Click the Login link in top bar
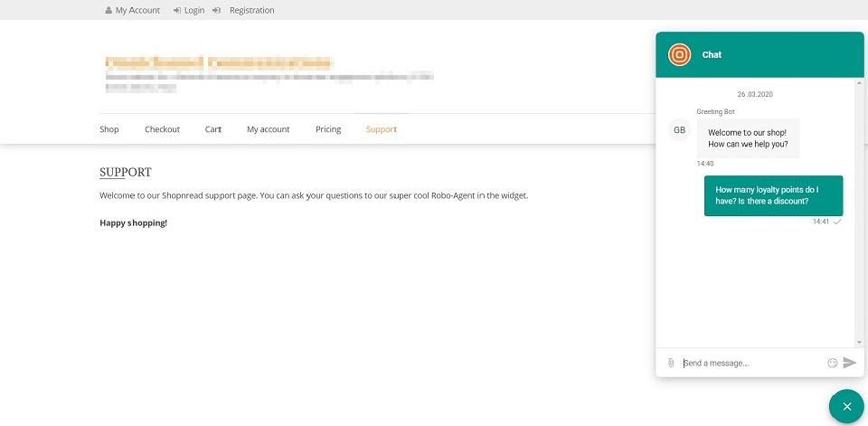Image resolution: width=868 pixels, height=426 pixels. [x=193, y=11]
